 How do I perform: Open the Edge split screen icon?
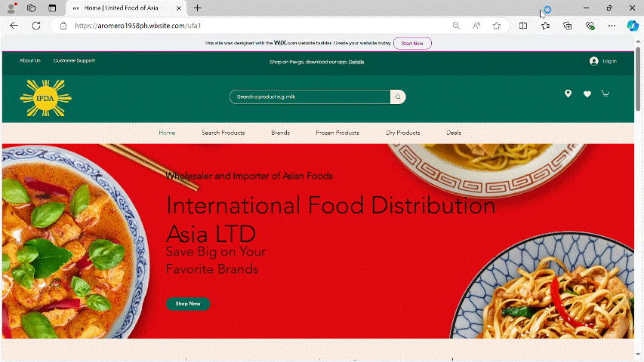[x=523, y=26]
